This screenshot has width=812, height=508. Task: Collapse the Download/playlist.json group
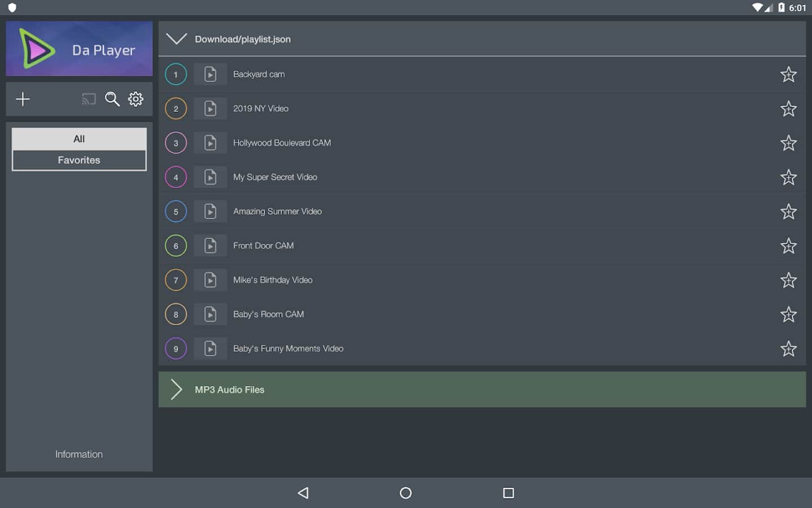[176, 39]
